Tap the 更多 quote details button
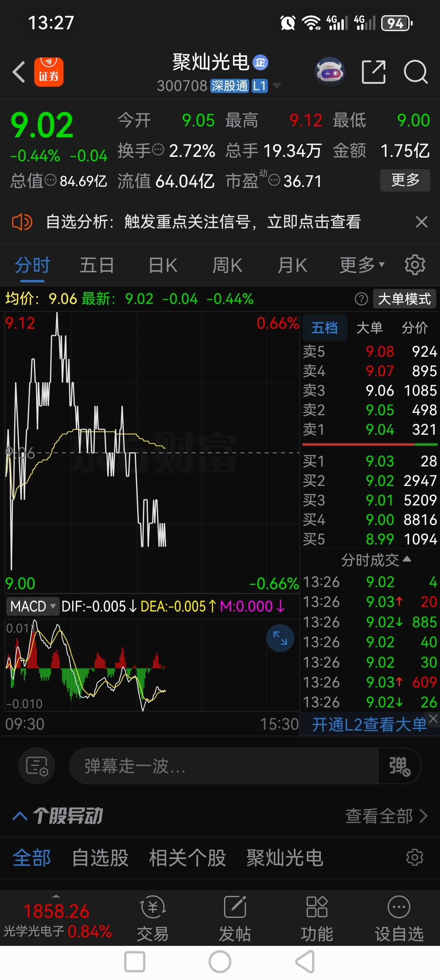 pyautogui.click(x=405, y=180)
